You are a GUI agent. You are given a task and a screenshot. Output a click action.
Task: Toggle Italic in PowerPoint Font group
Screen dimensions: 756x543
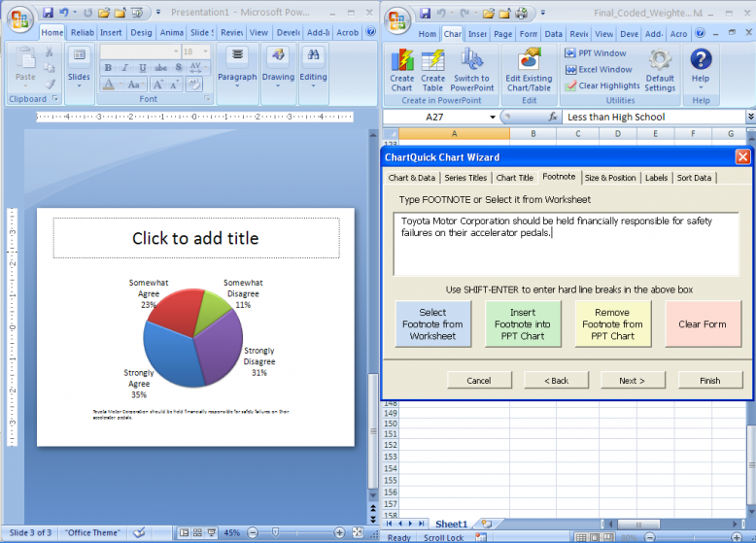[125, 68]
